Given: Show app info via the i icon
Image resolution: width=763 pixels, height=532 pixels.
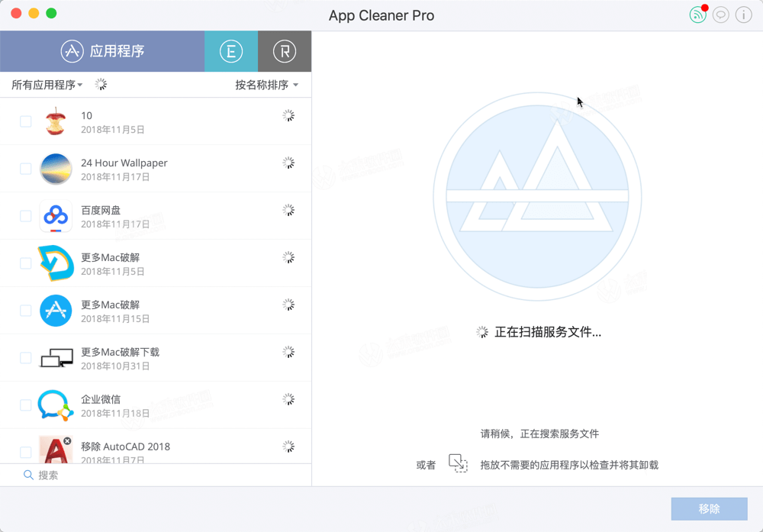Looking at the screenshot, I should 743,15.
